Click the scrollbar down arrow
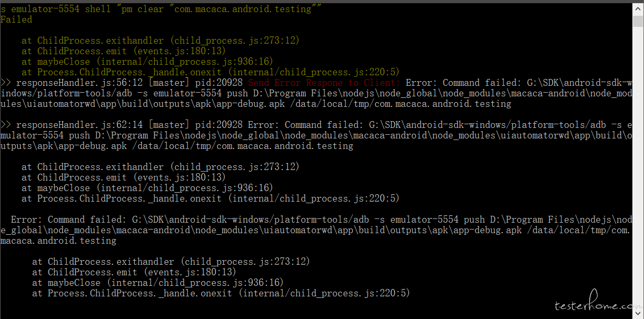Image resolution: width=644 pixels, height=319 pixels. (638, 314)
